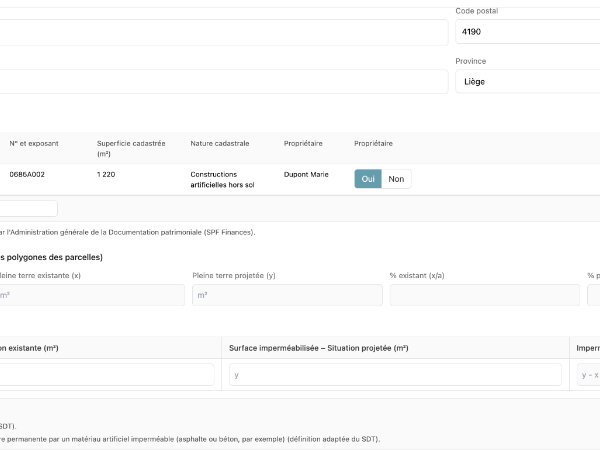Select Non for Propriétaire

396,179
